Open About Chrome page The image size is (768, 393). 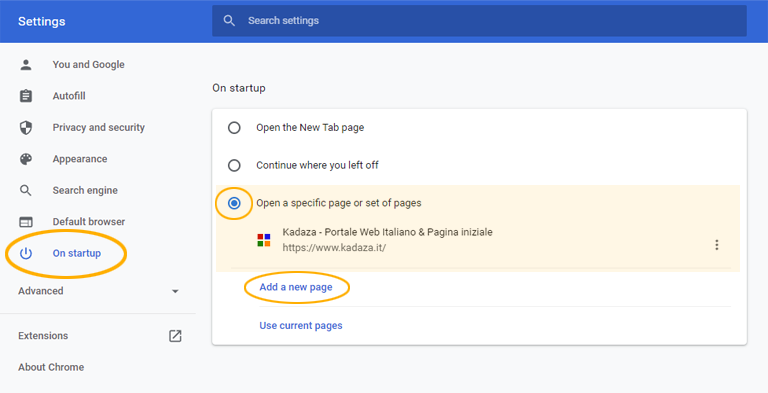[x=51, y=367]
